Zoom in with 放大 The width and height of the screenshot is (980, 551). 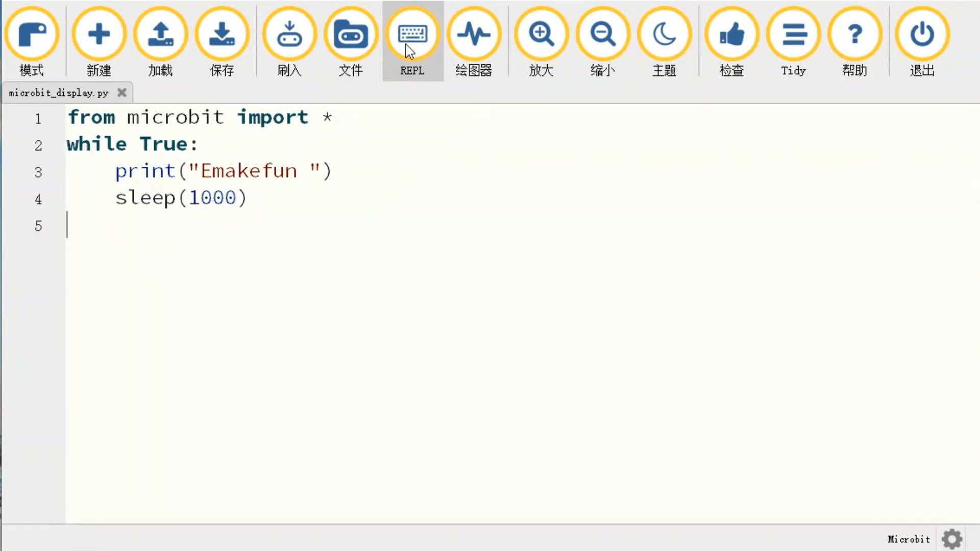pyautogui.click(x=541, y=41)
